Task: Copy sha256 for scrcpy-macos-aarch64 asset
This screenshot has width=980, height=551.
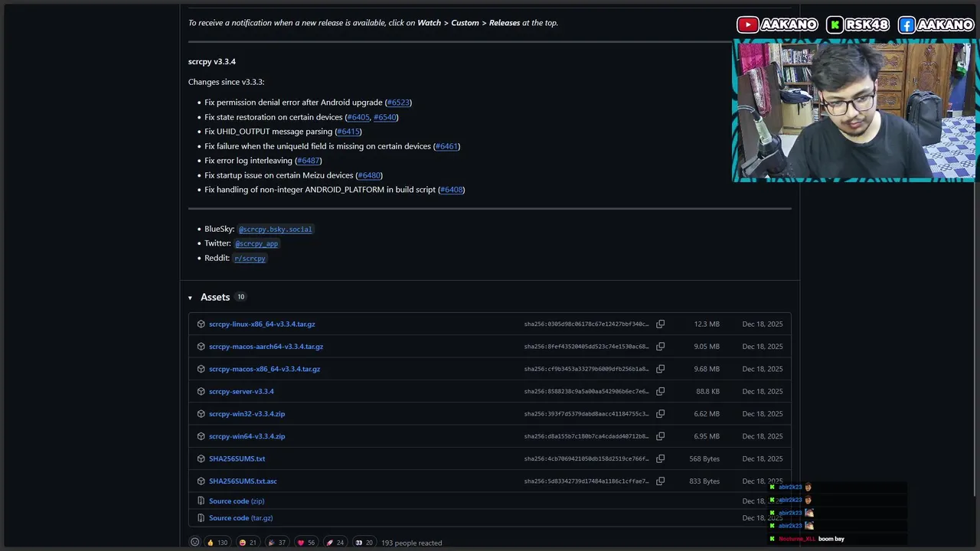Action: [660, 347]
